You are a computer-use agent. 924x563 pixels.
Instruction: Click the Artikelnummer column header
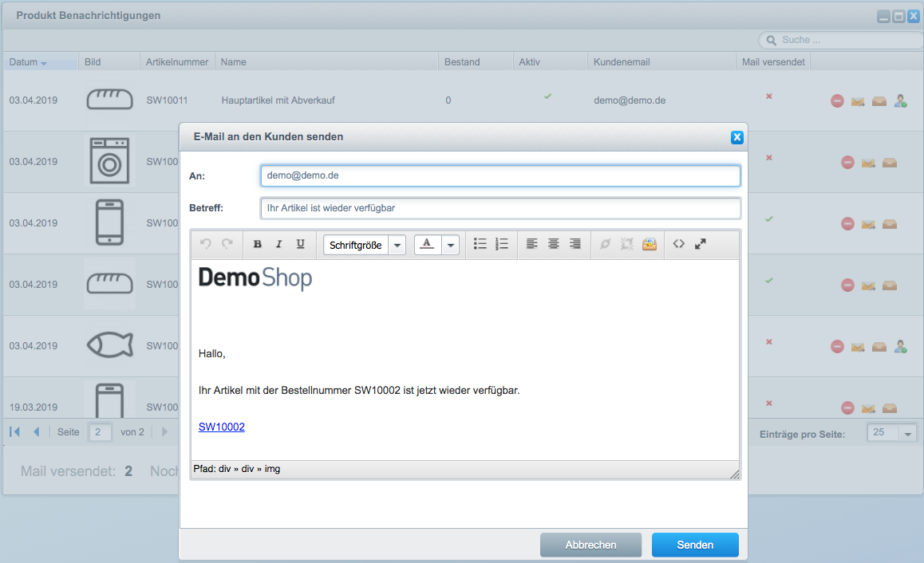(177, 62)
